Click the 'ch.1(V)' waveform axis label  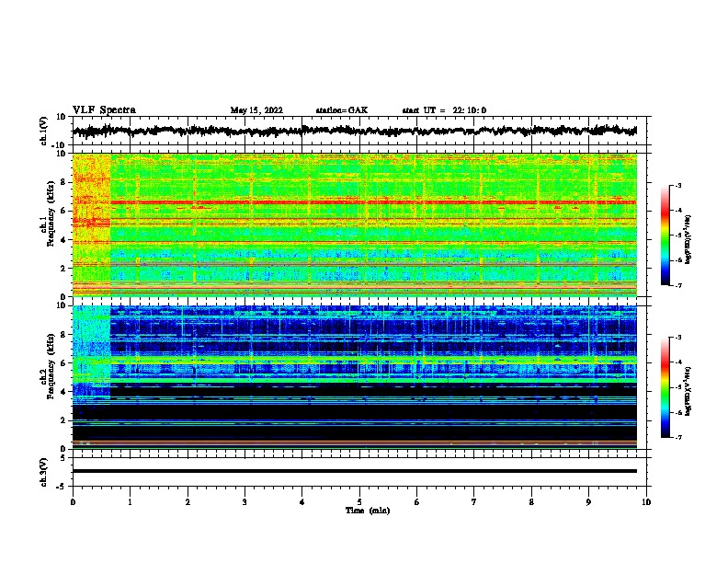tap(44, 131)
